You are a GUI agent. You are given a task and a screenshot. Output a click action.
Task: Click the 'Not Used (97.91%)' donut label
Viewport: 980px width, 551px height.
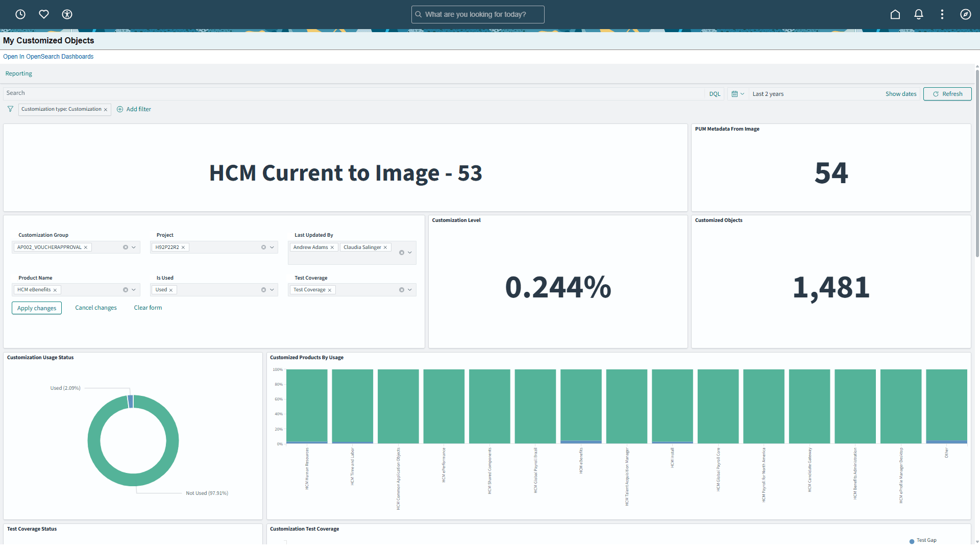207,493
